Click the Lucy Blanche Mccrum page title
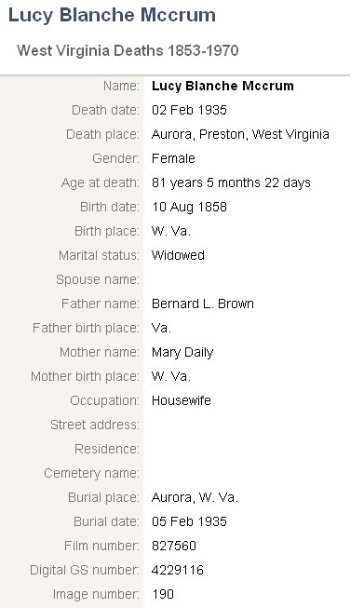 click(x=112, y=16)
